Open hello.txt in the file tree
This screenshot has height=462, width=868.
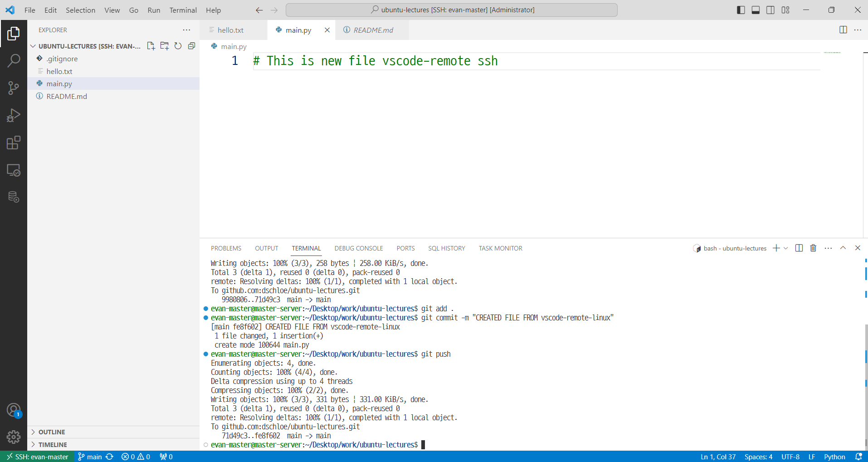pyautogui.click(x=59, y=71)
